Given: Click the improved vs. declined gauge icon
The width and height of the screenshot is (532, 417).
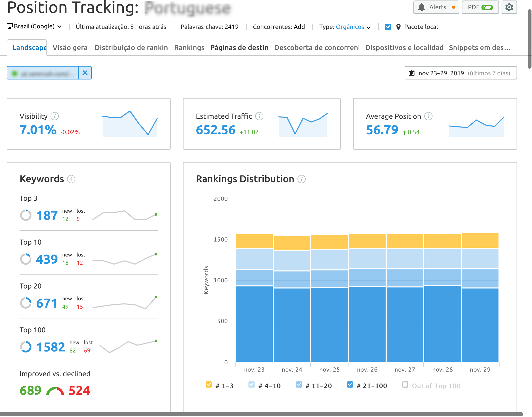Looking at the screenshot, I should pos(55,391).
